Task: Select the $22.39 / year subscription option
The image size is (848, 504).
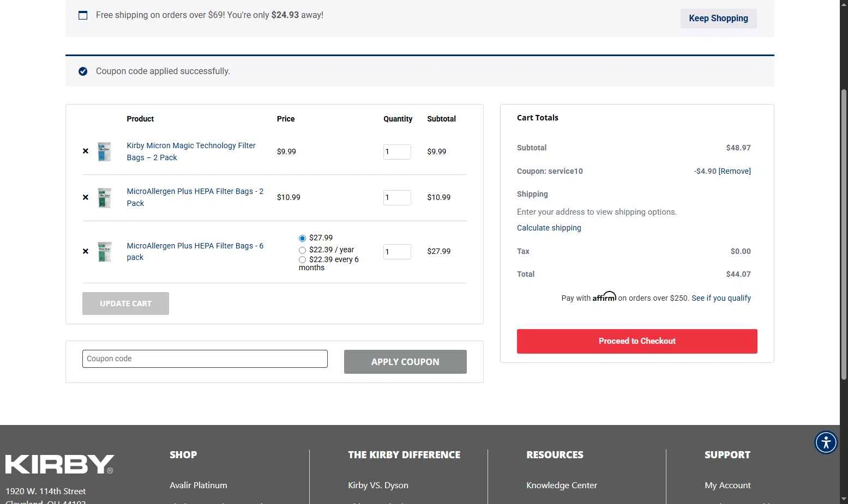Action: tap(302, 250)
